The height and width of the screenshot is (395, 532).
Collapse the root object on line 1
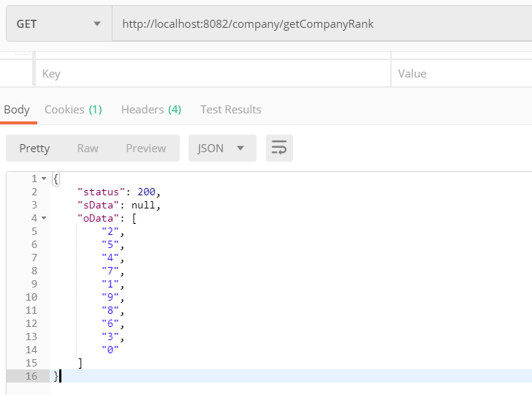coord(44,178)
